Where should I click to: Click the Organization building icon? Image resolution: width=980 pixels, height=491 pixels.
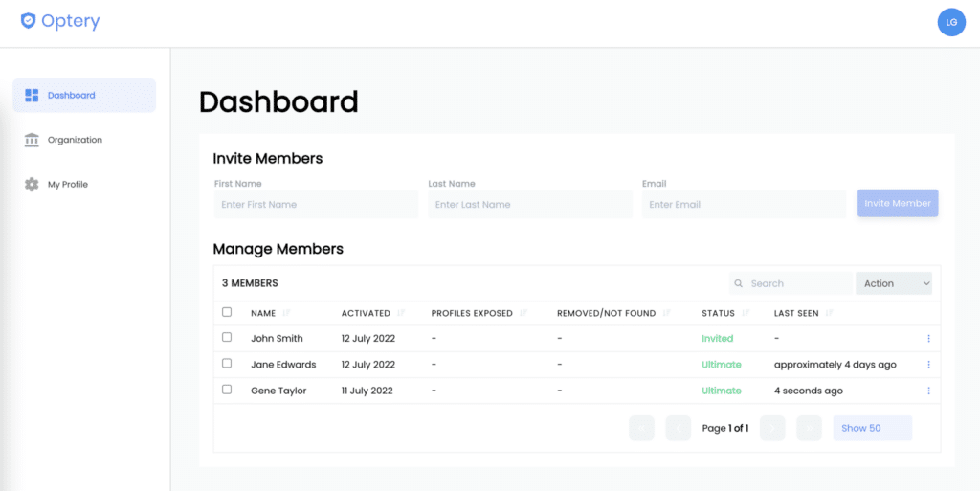point(32,140)
